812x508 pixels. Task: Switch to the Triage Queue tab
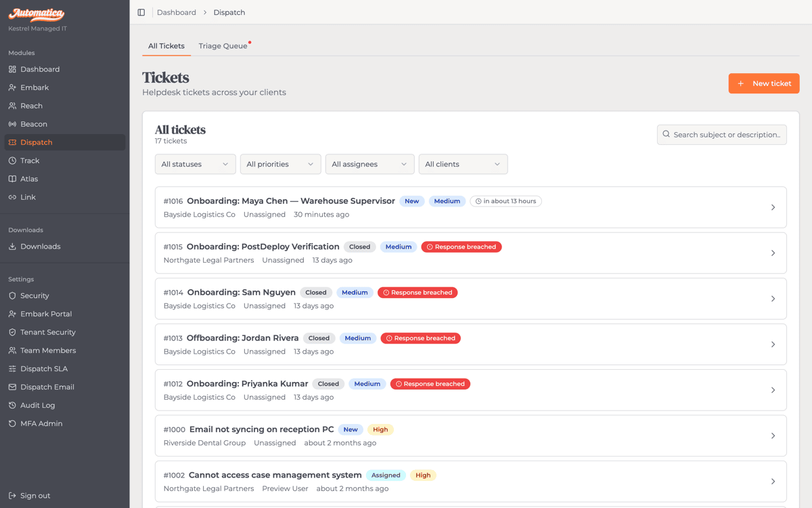[x=223, y=46]
